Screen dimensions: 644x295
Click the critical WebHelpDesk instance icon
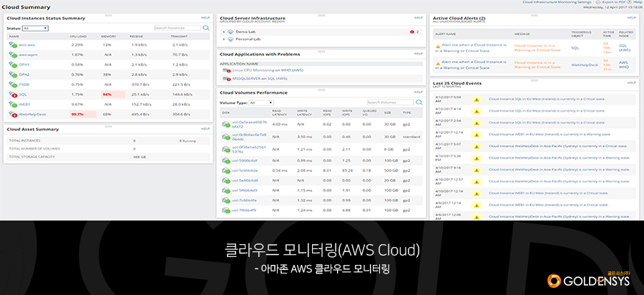coord(13,115)
